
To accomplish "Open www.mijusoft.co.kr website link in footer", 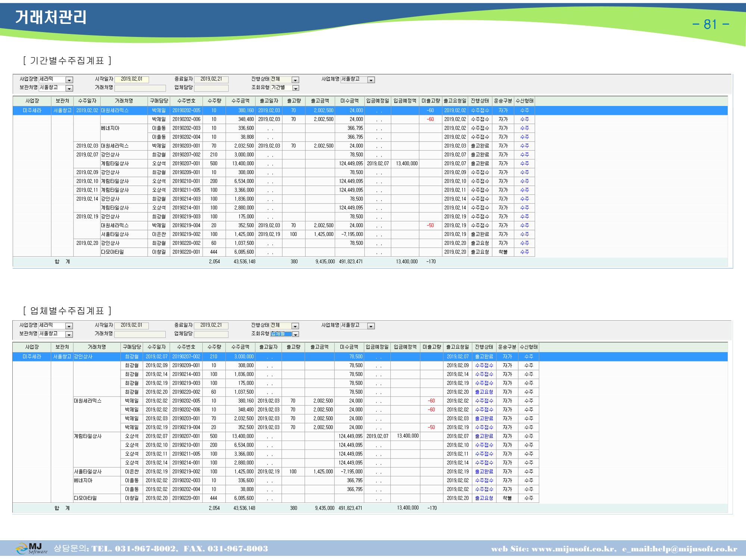I will 573,549.
